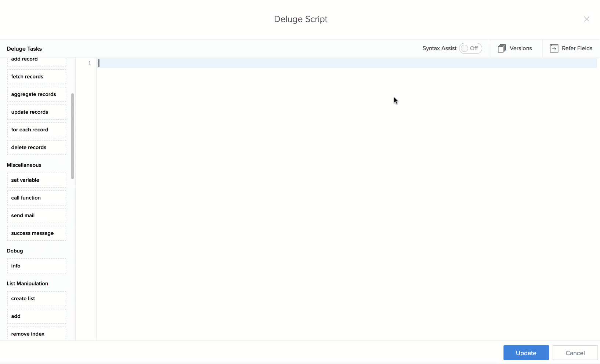Screen dimensions: 600x364
Task: Insert the fetch records task
Action: [37, 77]
